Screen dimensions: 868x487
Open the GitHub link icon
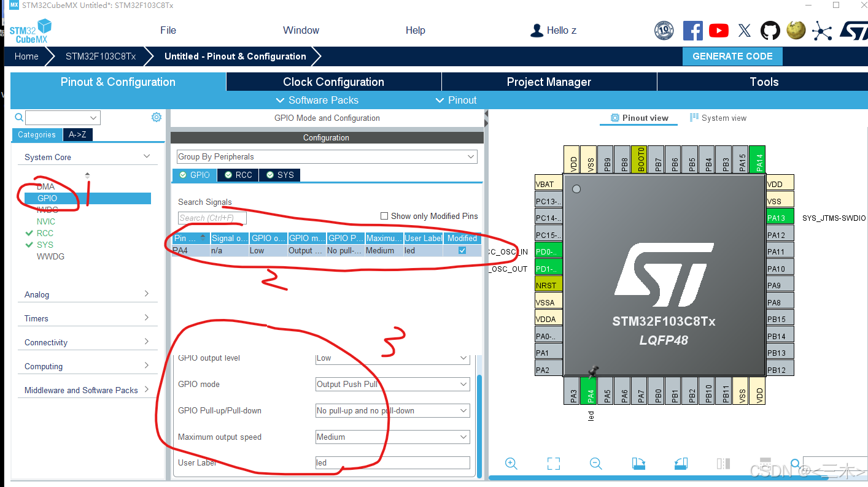(770, 30)
